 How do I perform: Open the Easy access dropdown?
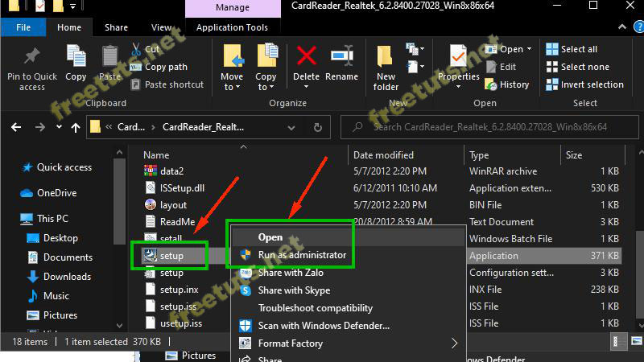(x=415, y=67)
